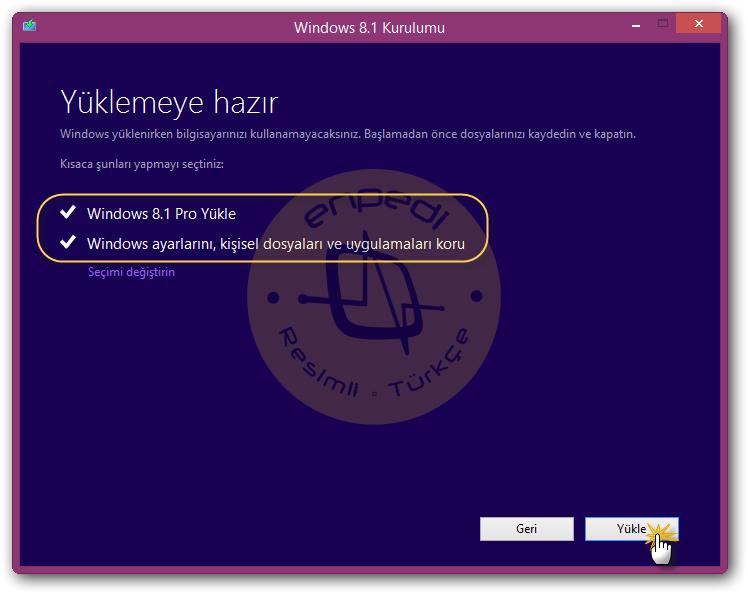
Task: Click the Yükle install button
Action: [632, 529]
